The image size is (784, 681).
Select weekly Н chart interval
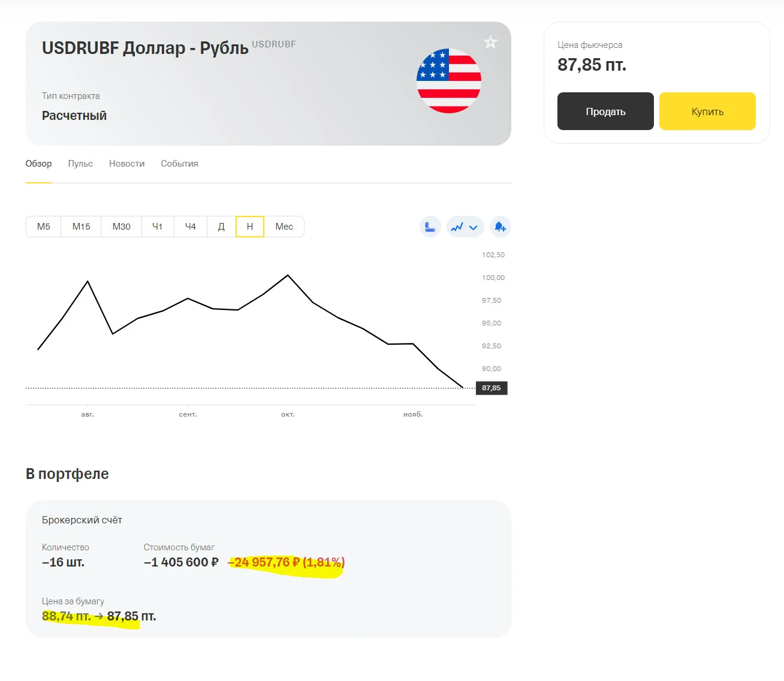[x=250, y=227]
